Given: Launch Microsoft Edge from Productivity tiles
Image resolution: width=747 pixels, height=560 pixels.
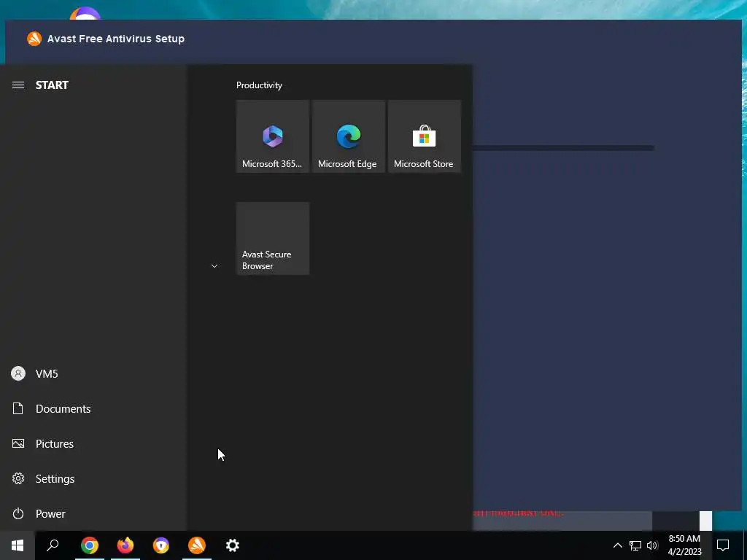Looking at the screenshot, I should (x=348, y=136).
